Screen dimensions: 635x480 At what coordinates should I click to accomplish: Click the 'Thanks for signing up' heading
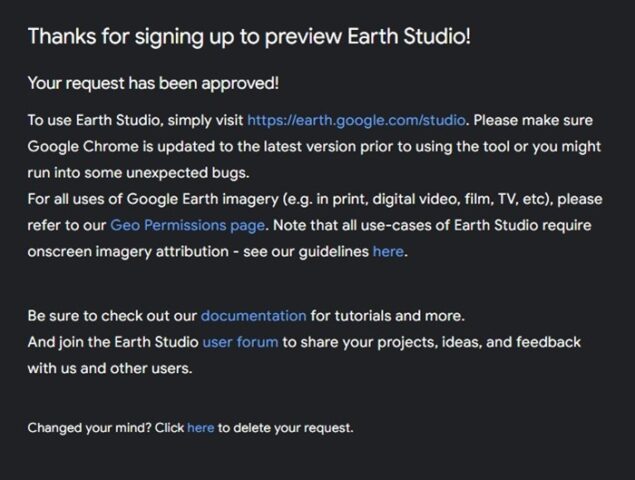(249, 36)
